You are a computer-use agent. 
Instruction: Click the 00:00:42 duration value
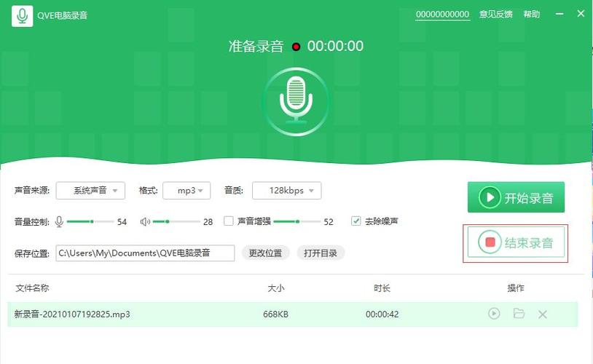point(382,314)
